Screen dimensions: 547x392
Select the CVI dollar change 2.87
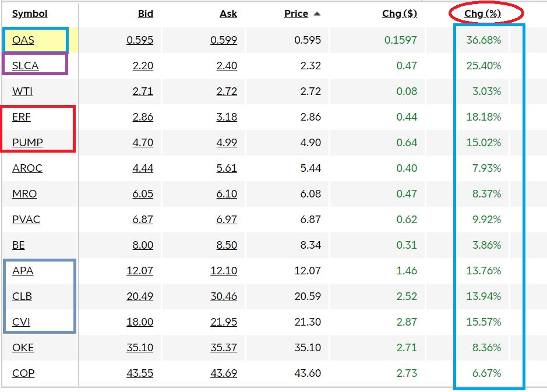click(x=407, y=322)
